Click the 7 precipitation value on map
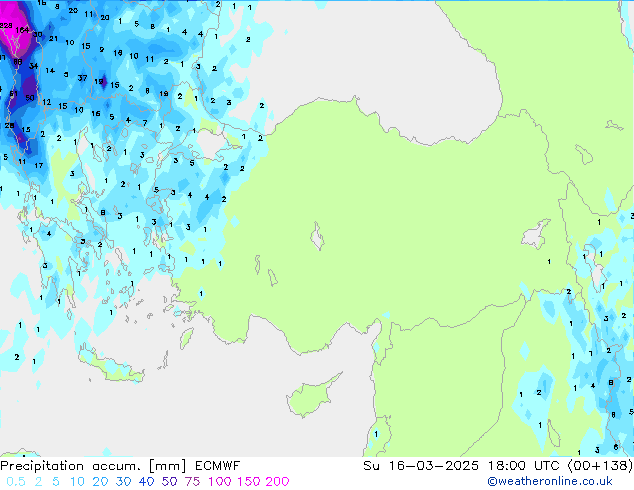Screen dimensions: 634x490 pos(145,123)
